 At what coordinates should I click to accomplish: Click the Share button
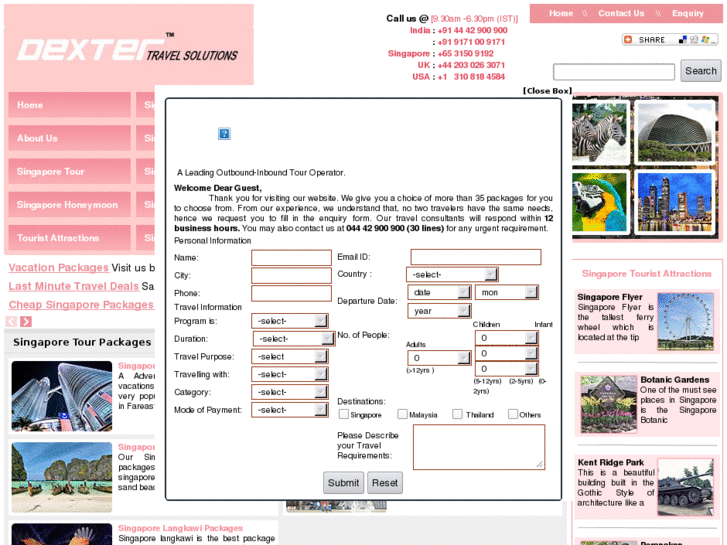tap(670, 40)
